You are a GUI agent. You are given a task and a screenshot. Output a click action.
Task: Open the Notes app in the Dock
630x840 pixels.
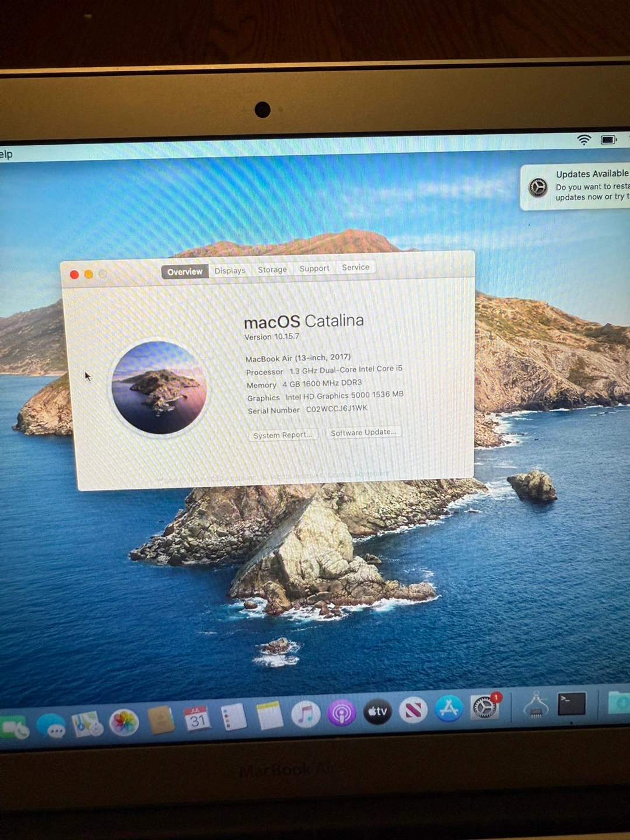pyautogui.click(x=269, y=716)
